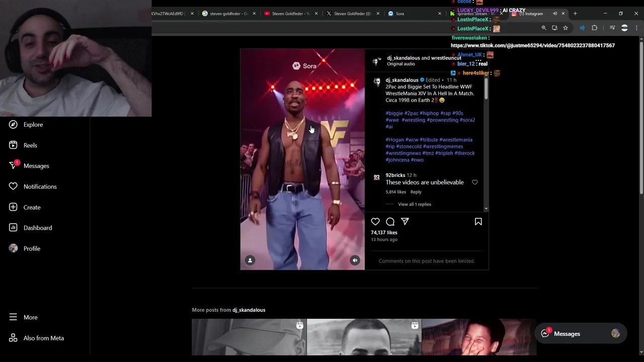Click the zoom magnifier in the address bar
This screenshot has height=362, width=644.
[x=543, y=28]
